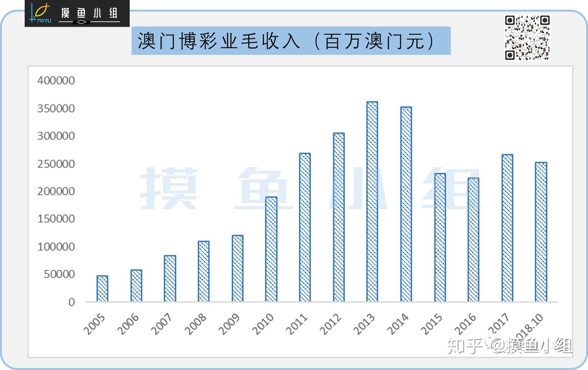The width and height of the screenshot is (588, 370).
Task: Click the 2015 x-axis label
Action: click(x=432, y=324)
